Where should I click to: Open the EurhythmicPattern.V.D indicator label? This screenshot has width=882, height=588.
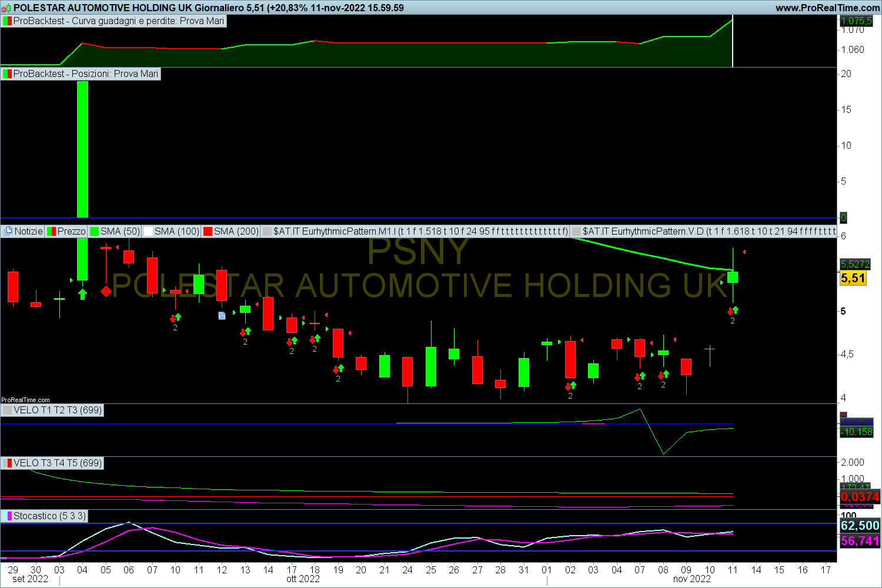[x=703, y=232]
